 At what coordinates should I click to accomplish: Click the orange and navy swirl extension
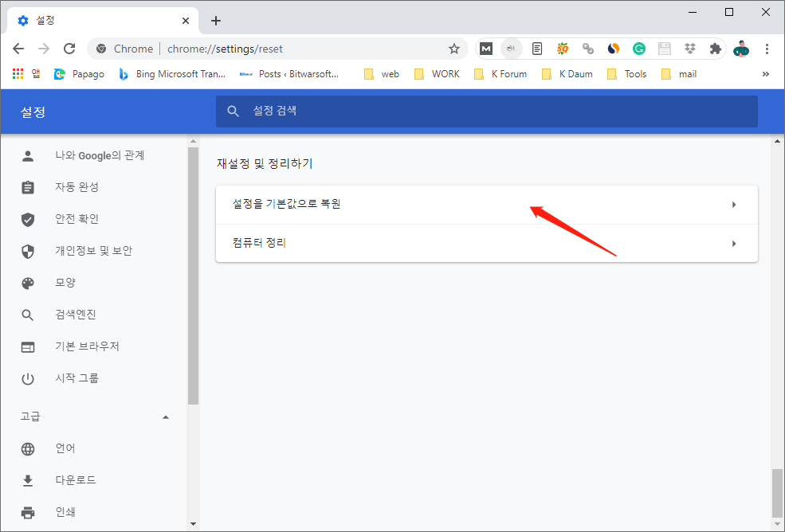(614, 49)
